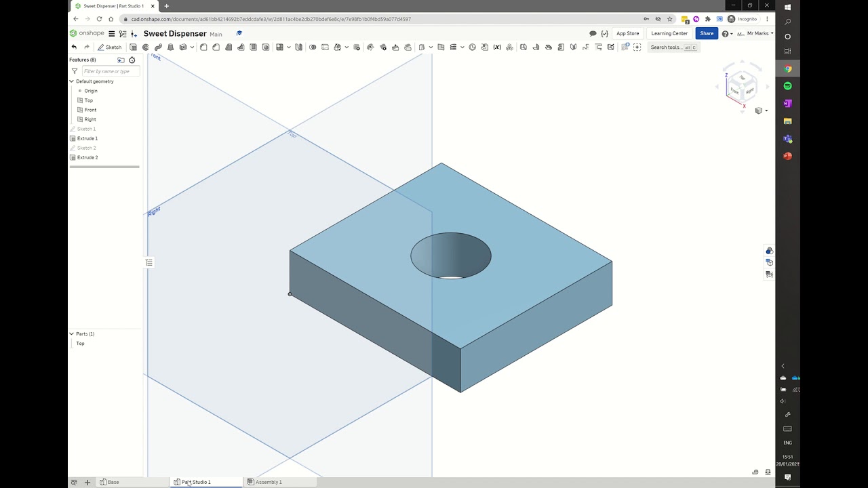The width and height of the screenshot is (868, 488).
Task: Open the Variable (x) tool
Action: [x=497, y=47]
